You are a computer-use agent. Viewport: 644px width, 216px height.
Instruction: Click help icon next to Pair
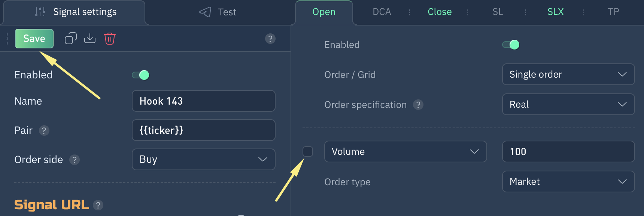(x=44, y=130)
